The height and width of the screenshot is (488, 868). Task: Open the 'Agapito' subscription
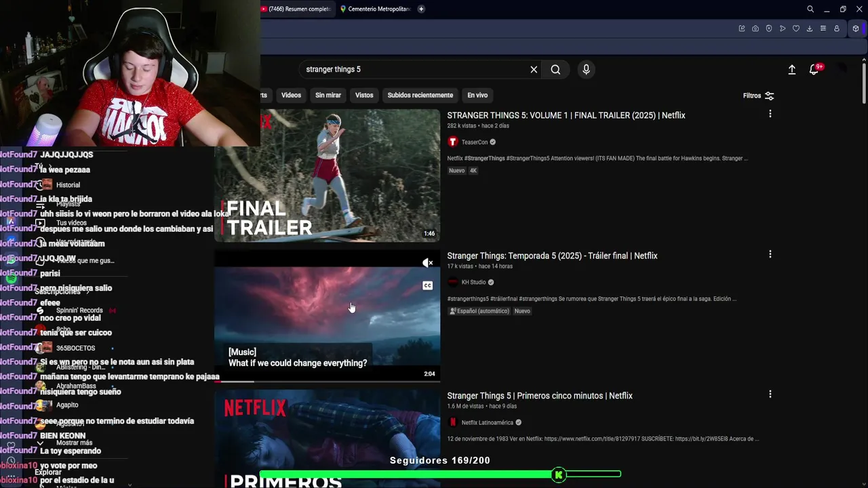tap(67, 405)
